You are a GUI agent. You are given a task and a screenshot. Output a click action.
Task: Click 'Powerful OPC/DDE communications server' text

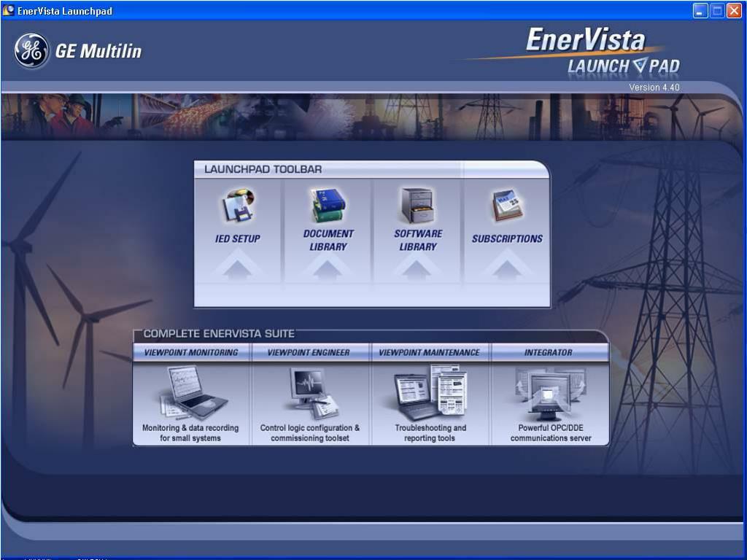click(551, 433)
